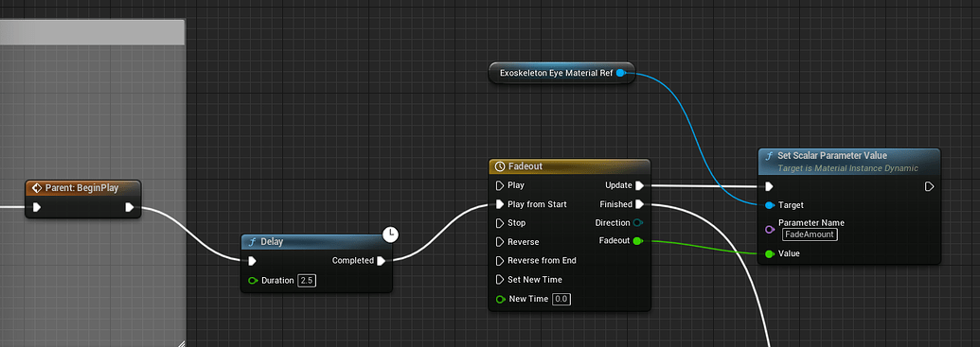Click the Delay input execution pin
980x347 pixels.
(x=252, y=261)
